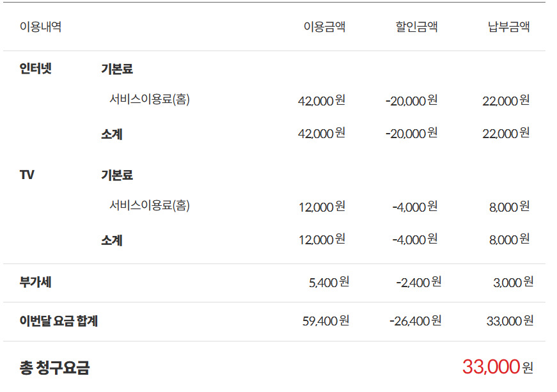Click the 이용금액 column header
The height and width of the screenshot is (392, 557).
pos(324,27)
